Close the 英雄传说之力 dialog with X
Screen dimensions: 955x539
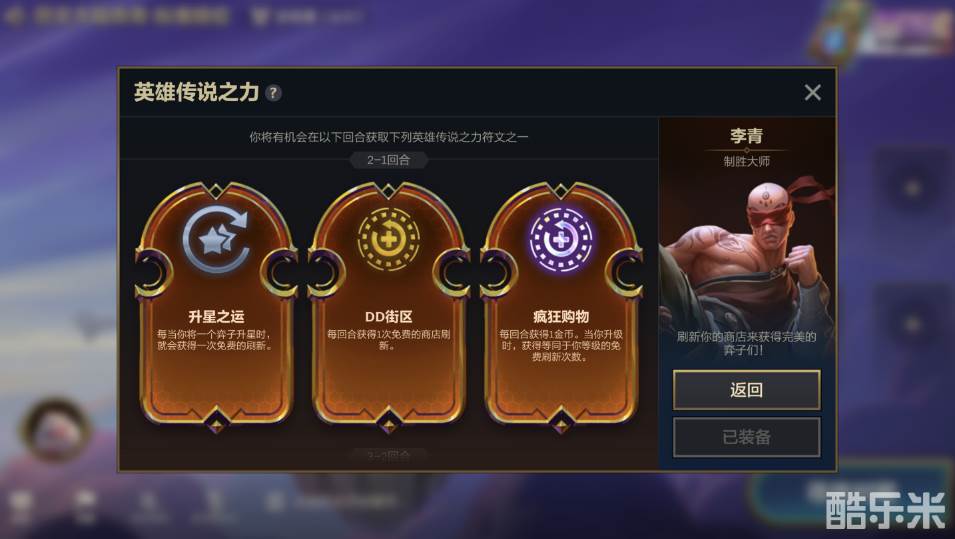(x=812, y=93)
